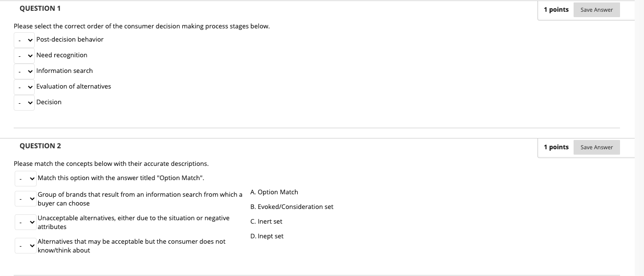The image size is (644, 276).
Task: Click the Question 1 points label
Action: coord(556,10)
